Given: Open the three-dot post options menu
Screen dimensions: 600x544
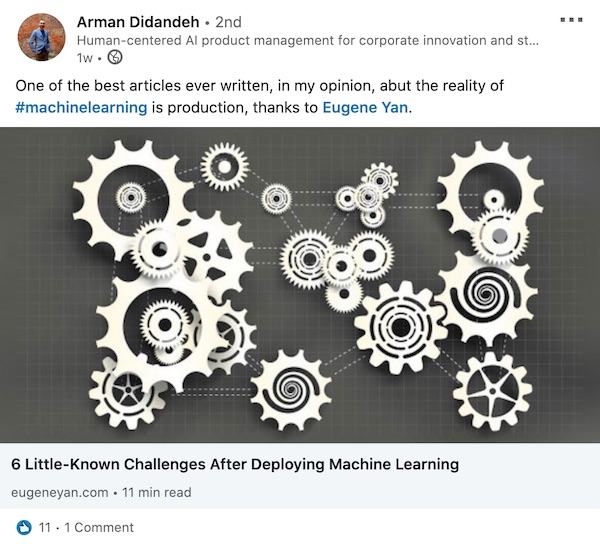Looking at the screenshot, I should 571,20.
